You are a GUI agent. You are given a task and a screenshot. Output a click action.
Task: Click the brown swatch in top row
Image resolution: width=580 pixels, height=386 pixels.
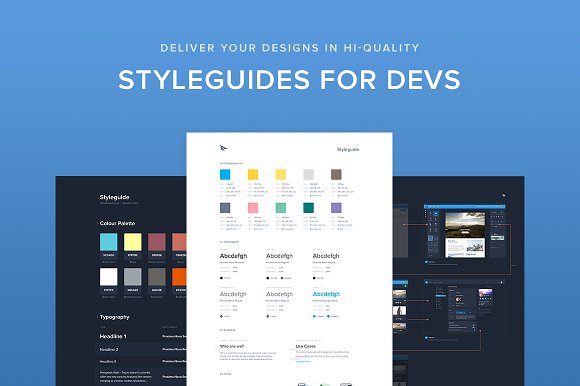[x=336, y=174]
